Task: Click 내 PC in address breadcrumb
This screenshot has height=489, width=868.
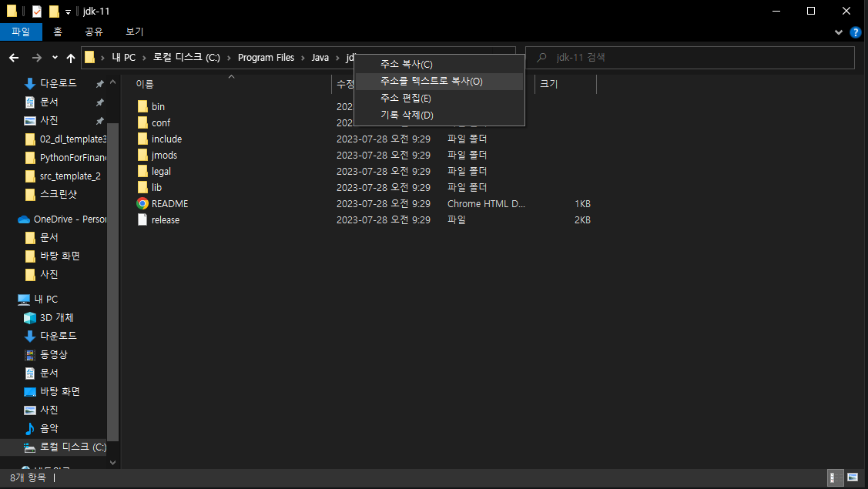Action: (x=123, y=58)
